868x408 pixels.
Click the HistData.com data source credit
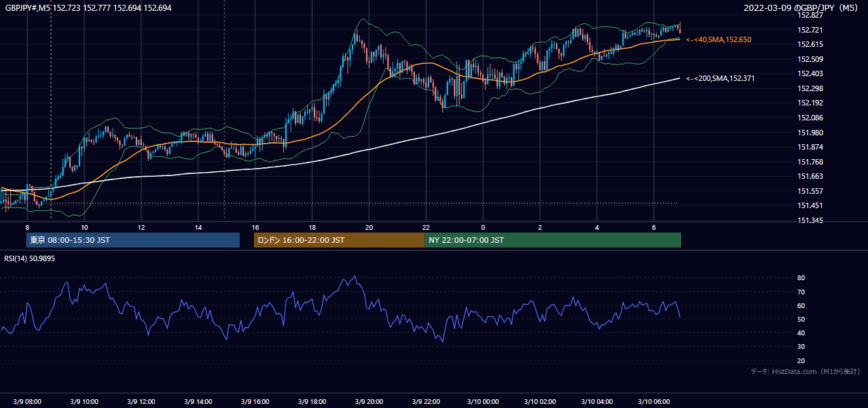click(x=806, y=372)
